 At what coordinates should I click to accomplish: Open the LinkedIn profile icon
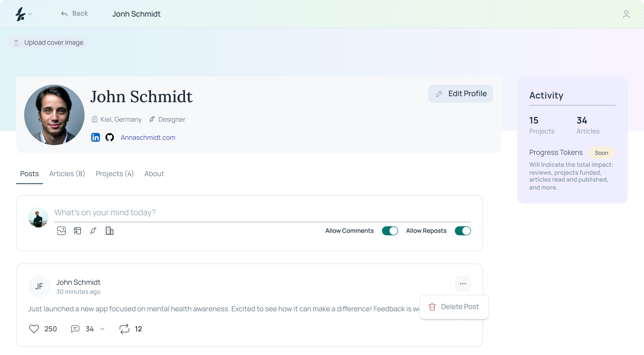(95, 137)
